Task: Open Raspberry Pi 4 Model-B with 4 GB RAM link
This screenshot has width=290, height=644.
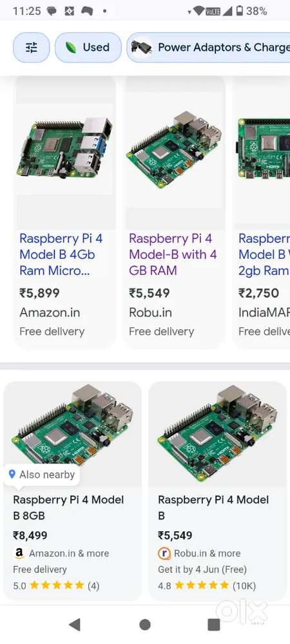Action: click(x=173, y=254)
